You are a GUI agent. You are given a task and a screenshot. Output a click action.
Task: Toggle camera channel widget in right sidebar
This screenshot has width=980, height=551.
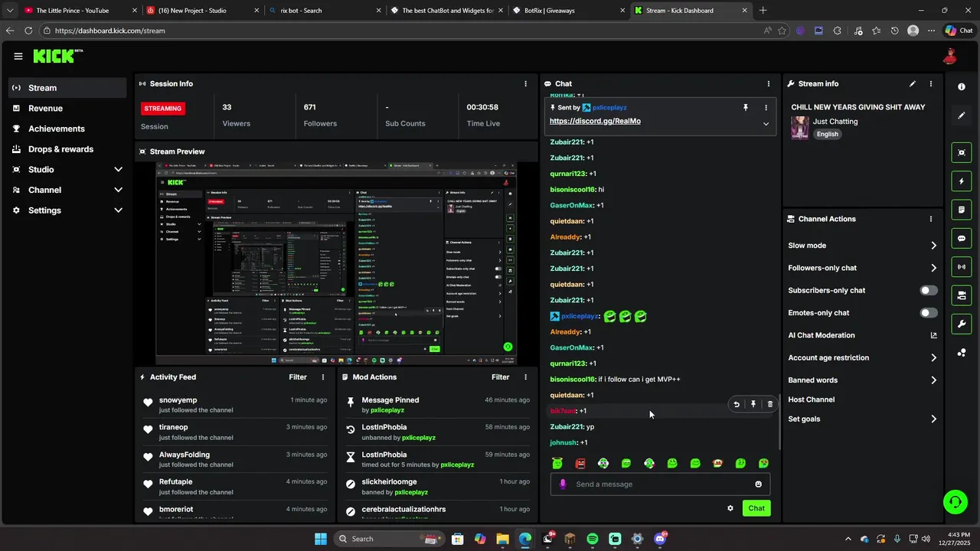click(962, 295)
